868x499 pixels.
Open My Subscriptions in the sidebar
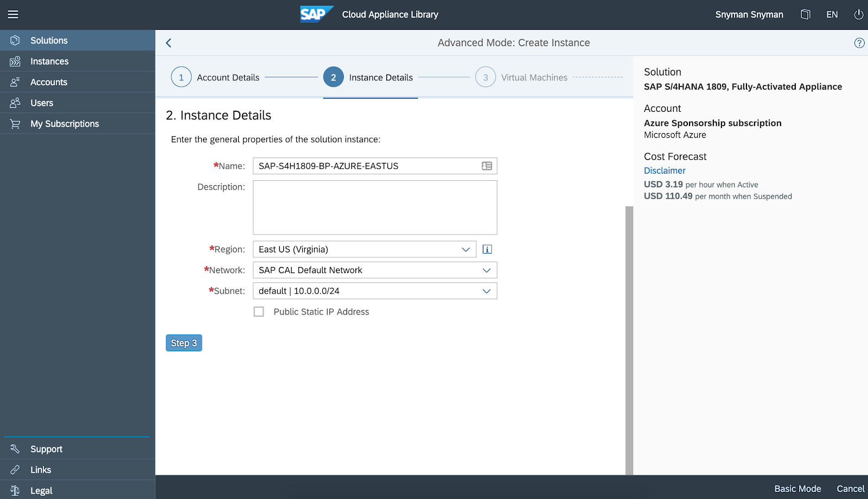click(78, 124)
